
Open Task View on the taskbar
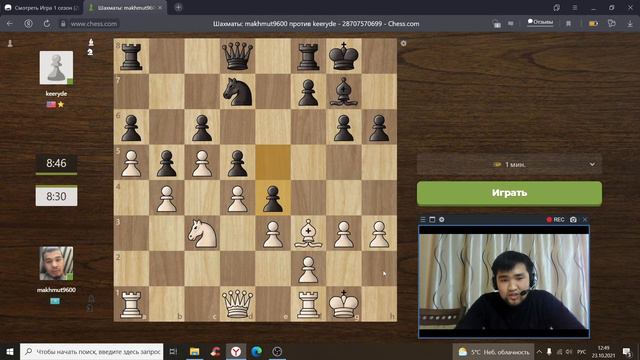(x=173, y=351)
